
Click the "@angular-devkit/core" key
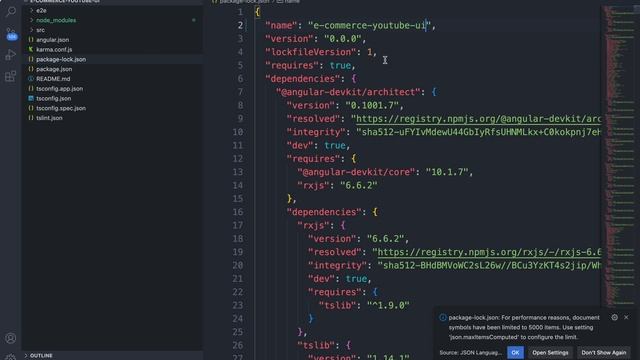pos(356,172)
